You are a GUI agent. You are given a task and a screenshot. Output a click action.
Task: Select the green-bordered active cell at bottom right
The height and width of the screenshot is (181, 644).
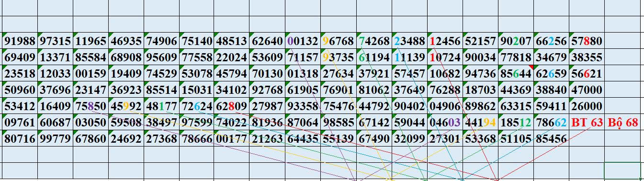pyautogui.click(x=622, y=170)
